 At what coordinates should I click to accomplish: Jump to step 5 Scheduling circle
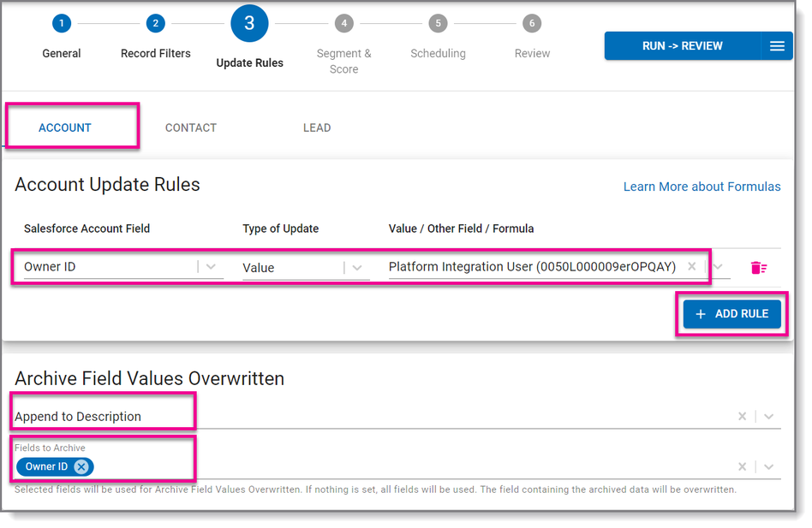click(438, 23)
